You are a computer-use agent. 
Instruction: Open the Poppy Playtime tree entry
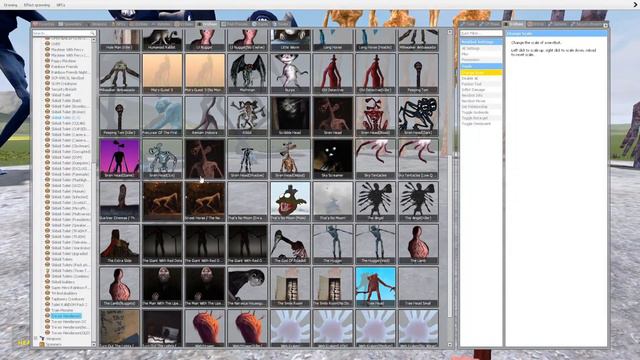point(63,61)
